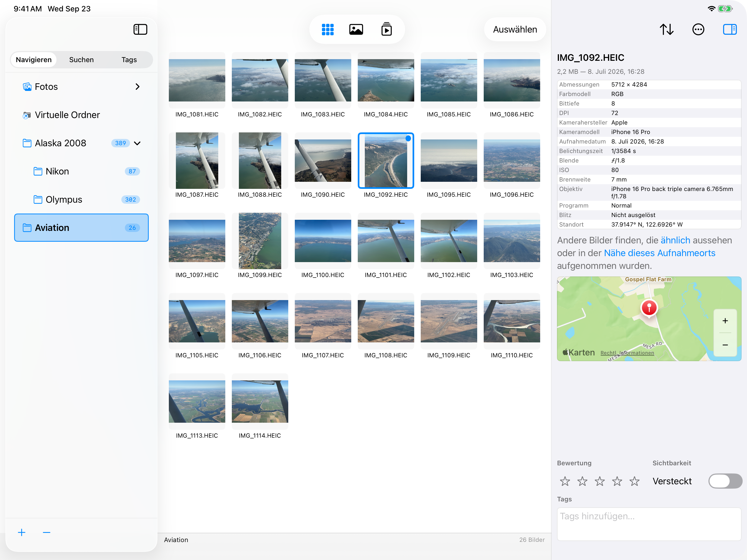The image size is (747, 560).
Task: Open the sort order arrows icon
Action: [666, 29]
